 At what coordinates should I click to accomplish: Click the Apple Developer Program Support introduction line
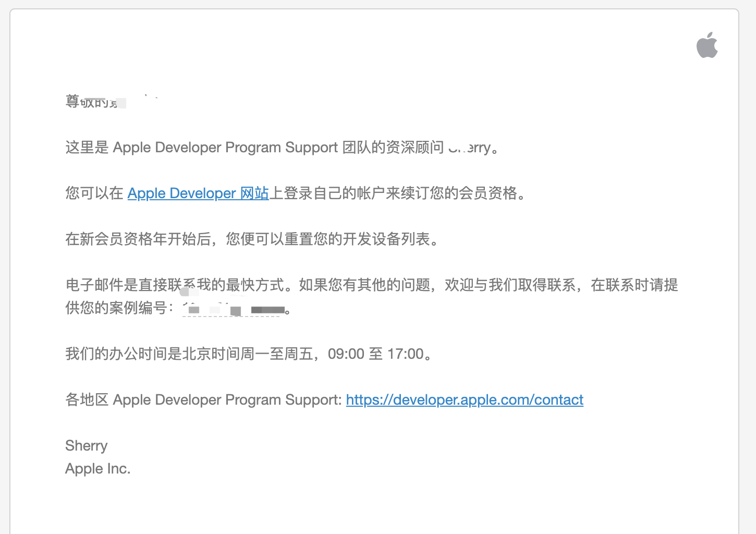click(282, 147)
